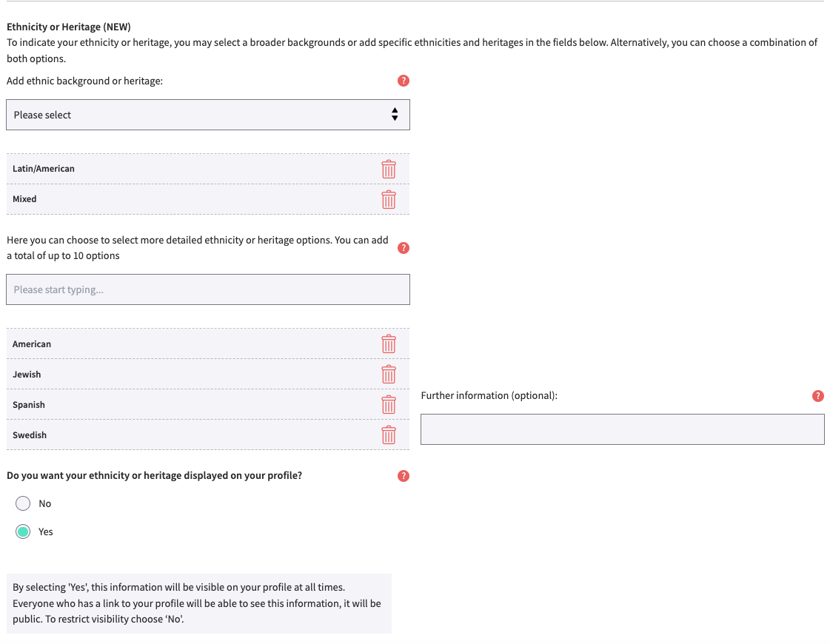This screenshot has height=644, width=830.
Task: Click the 'No' radio label text
Action: coord(45,503)
